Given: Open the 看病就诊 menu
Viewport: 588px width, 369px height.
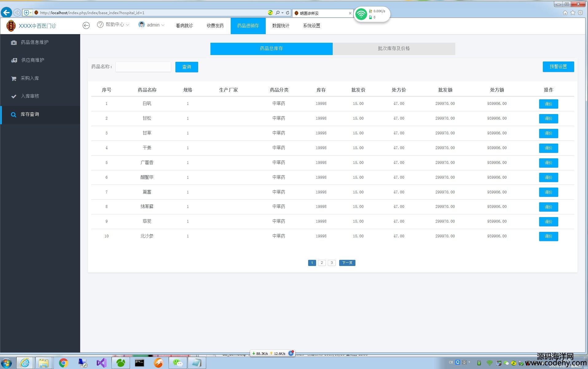Looking at the screenshot, I should [184, 26].
